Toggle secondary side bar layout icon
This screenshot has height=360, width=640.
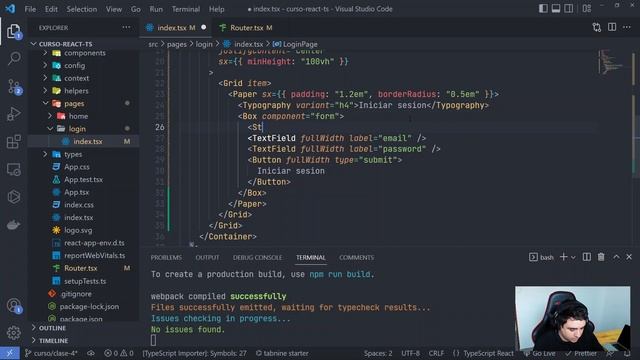568,9
